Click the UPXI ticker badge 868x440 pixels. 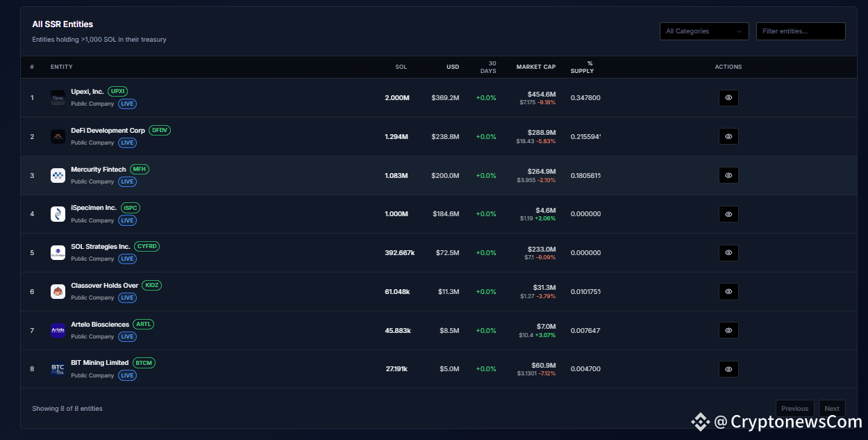[x=117, y=92]
